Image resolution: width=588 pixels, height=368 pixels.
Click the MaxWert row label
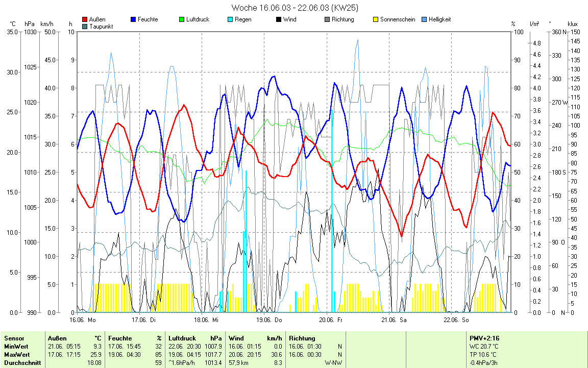point(17,354)
